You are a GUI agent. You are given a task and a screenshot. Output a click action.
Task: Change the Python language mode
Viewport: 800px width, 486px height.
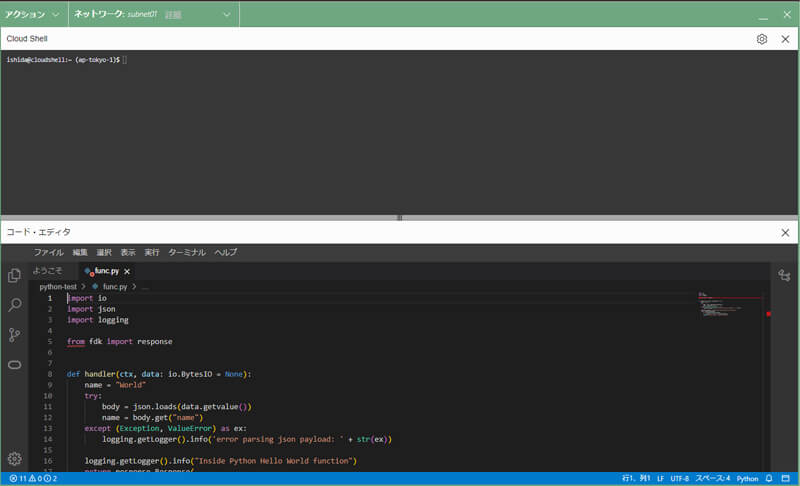(x=747, y=478)
